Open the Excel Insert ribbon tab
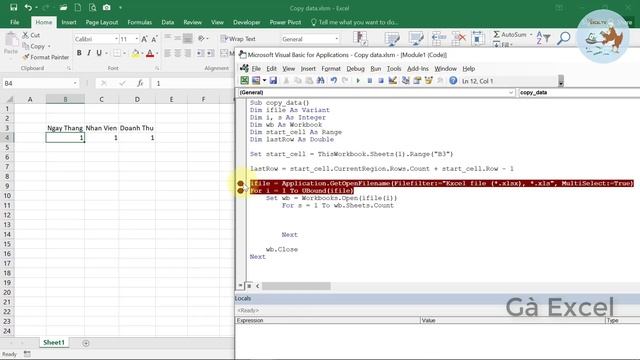This screenshot has height=360, width=640. [69, 22]
